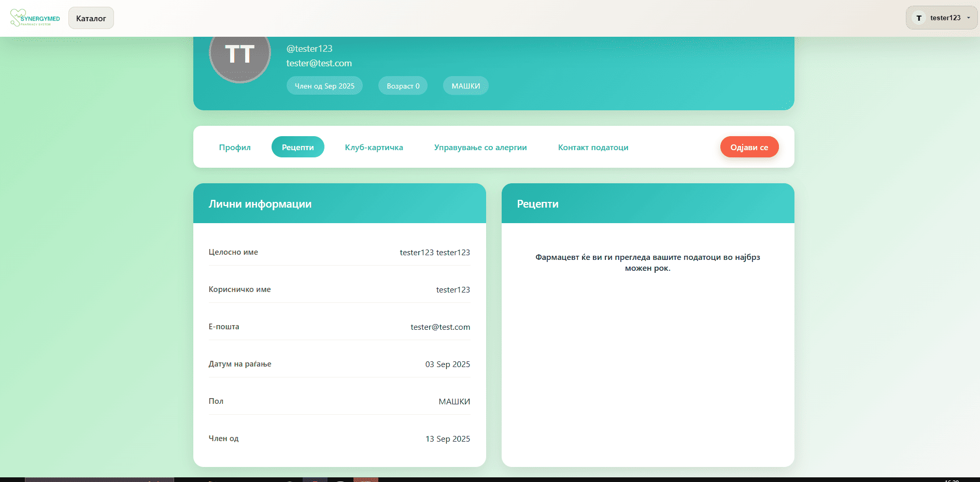Select the Рецепти tab

point(297,148)
